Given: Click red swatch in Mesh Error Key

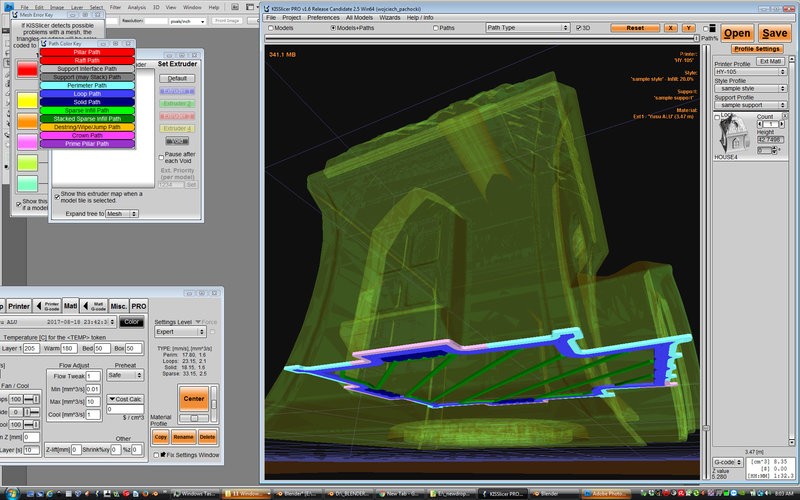Looking at the screenshot, I should pyautogui.click(x=28, y=69).
